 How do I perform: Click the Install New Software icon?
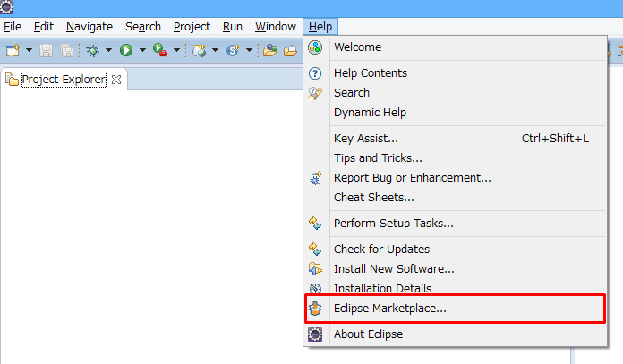tap(315, 268)
